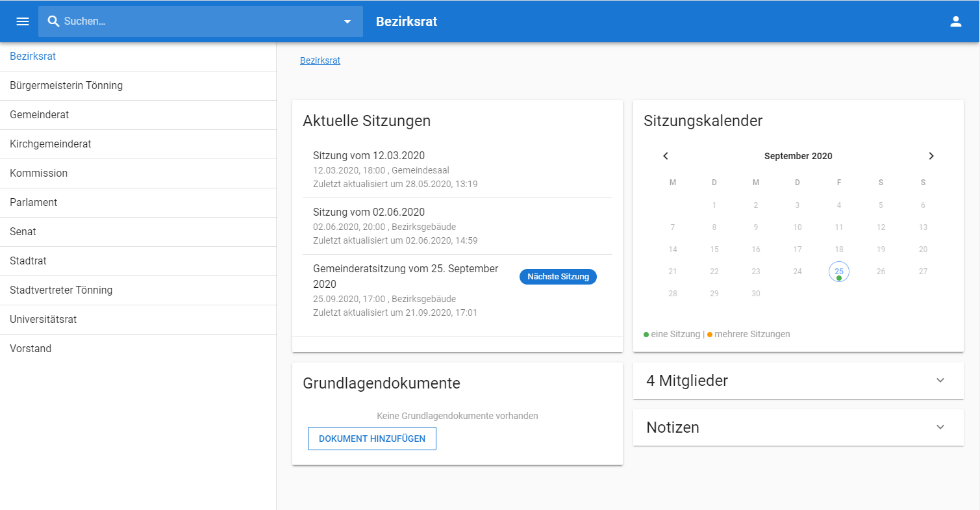Go to previous month in calendar

(x=666, y=156)
